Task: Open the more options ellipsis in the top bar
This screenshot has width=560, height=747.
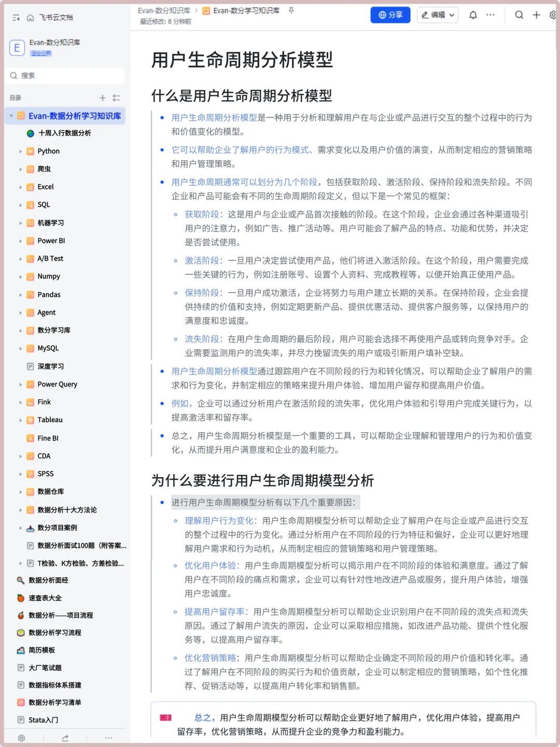Action: 490,15
